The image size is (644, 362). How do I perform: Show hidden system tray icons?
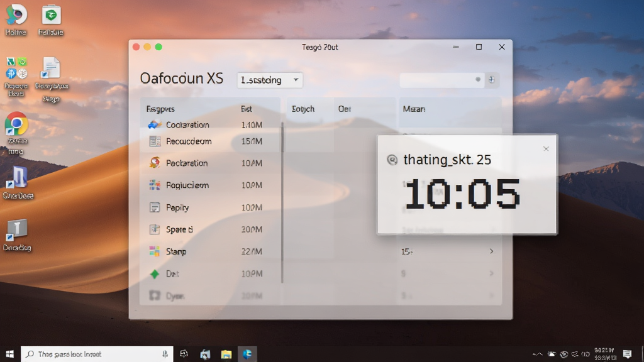[x=537, y=354]
